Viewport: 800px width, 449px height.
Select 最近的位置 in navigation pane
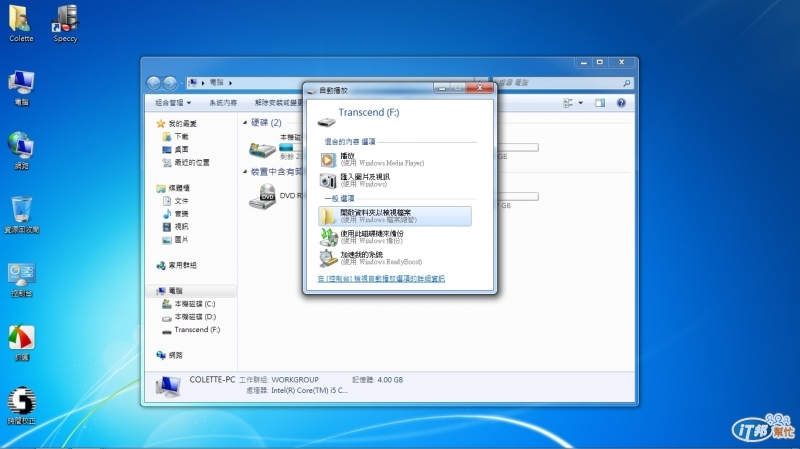click(186, 162)
